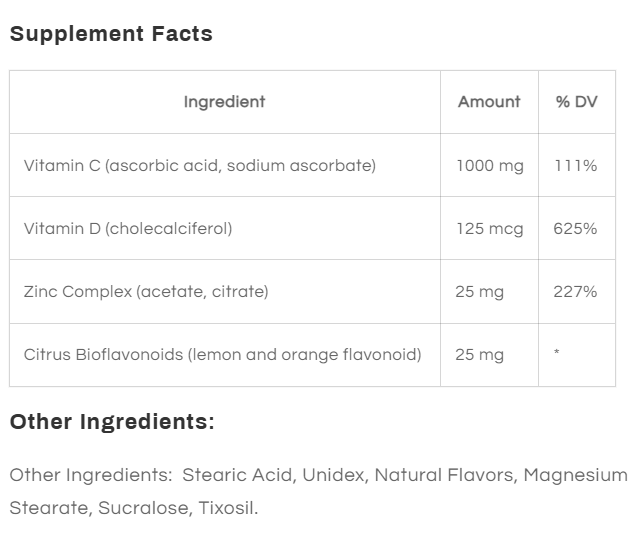Click the 125 mcg amount cell

point(489,228)
